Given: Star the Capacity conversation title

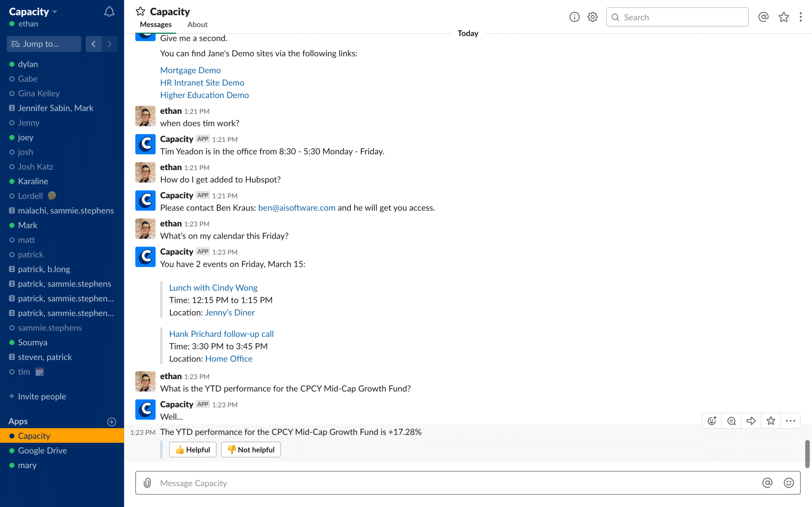Looking at the screenshot, I should 140,12.
